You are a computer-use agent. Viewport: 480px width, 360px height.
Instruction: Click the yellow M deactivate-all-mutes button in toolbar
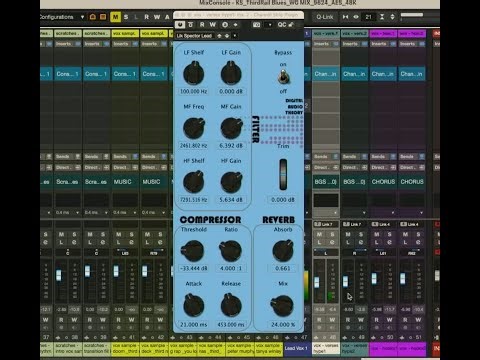click(115, 17)
